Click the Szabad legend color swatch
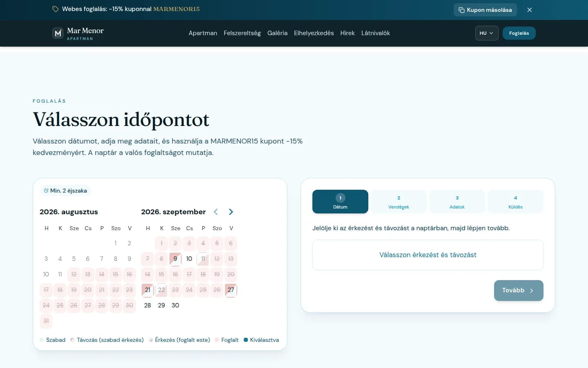 (x=42, y=340)
